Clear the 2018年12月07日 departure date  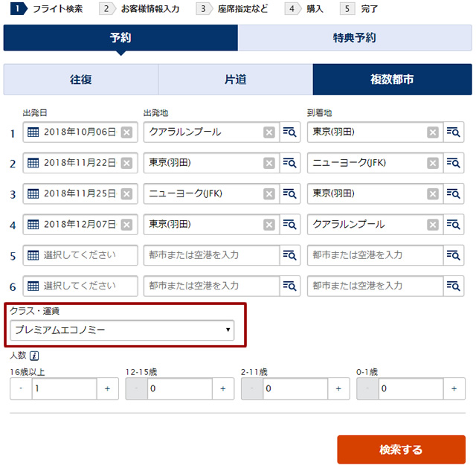click(x=126, y=225)
